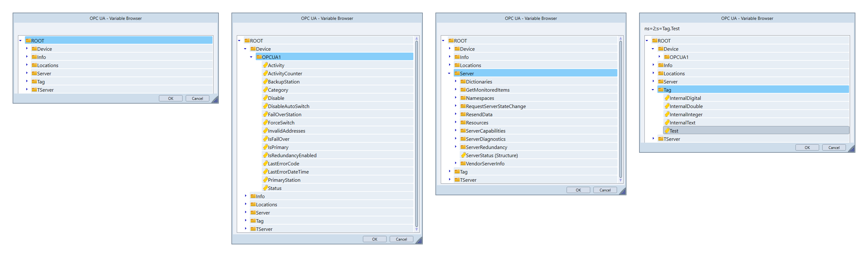Click Cancel in the first Variable Browser window

(x=197, y=99)
